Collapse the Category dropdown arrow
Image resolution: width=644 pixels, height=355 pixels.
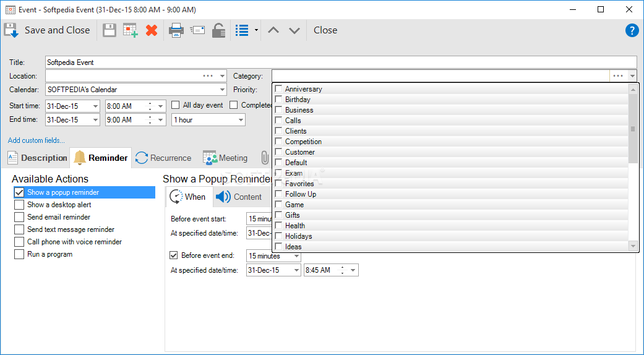(632, 76)
